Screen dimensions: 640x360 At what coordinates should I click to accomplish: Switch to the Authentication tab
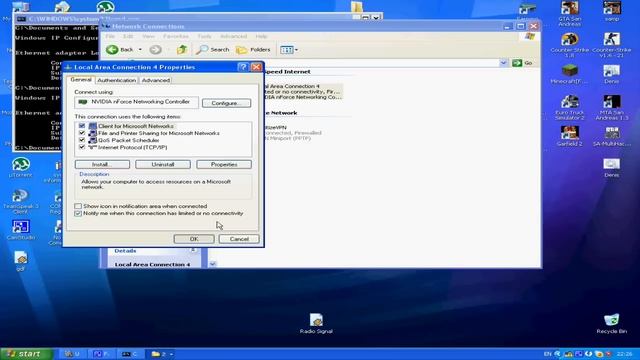116,80
